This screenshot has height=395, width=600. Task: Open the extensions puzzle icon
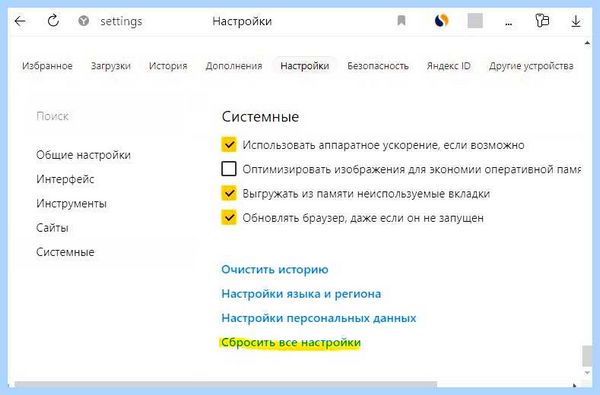pos(542,21)
